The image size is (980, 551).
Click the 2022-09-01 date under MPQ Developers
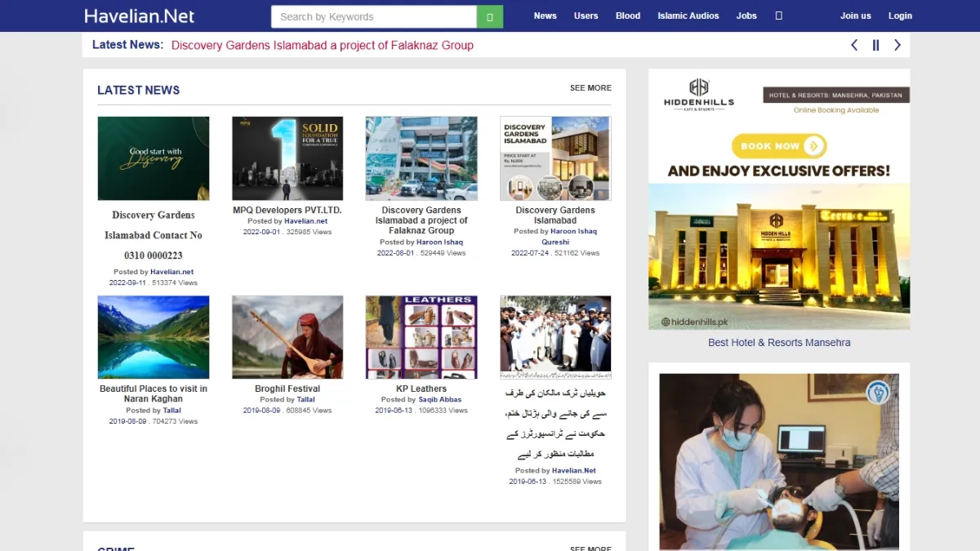click(x=261, y=232)
